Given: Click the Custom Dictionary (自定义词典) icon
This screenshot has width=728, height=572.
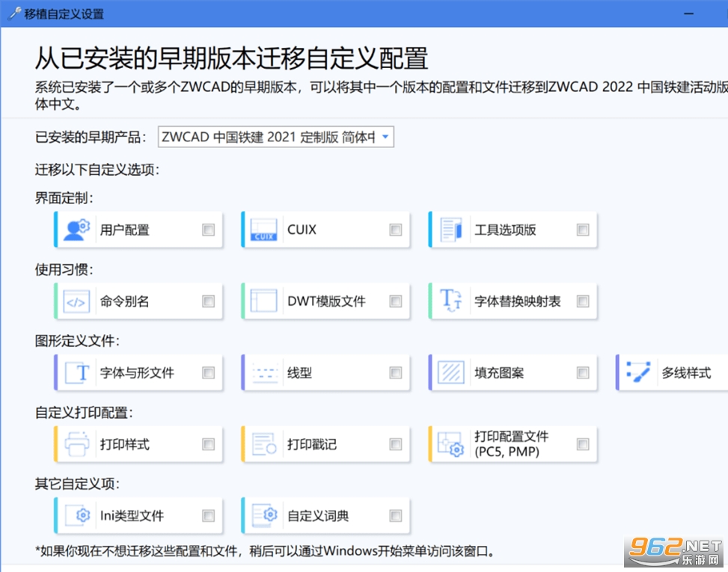Looking at the screenshot, I should 265,515.
